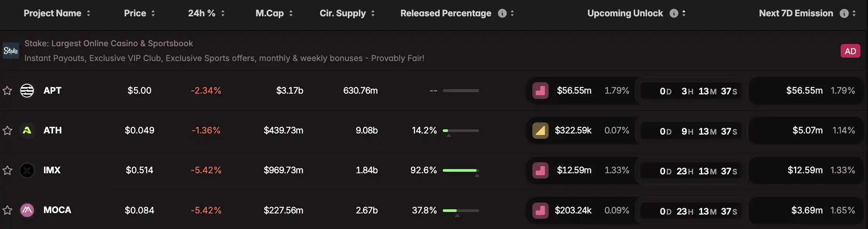Sort by the Project Name column header
Screen dimensions: 868x229
click(57, 13)
